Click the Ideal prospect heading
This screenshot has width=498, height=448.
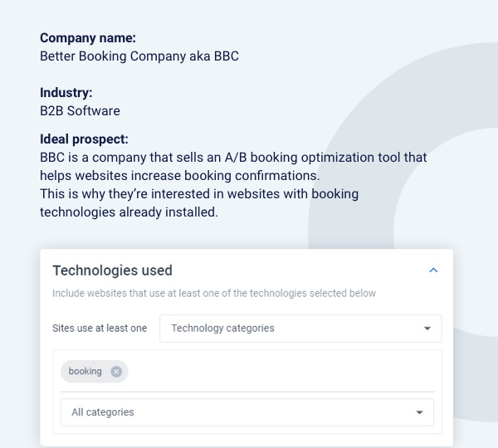coord(84,139)
